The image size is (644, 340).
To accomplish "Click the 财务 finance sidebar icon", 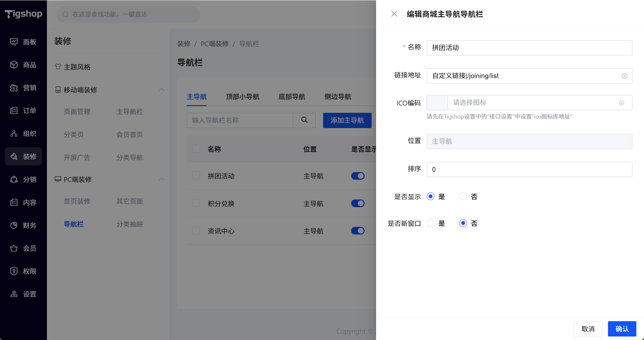I will [14, 225].
